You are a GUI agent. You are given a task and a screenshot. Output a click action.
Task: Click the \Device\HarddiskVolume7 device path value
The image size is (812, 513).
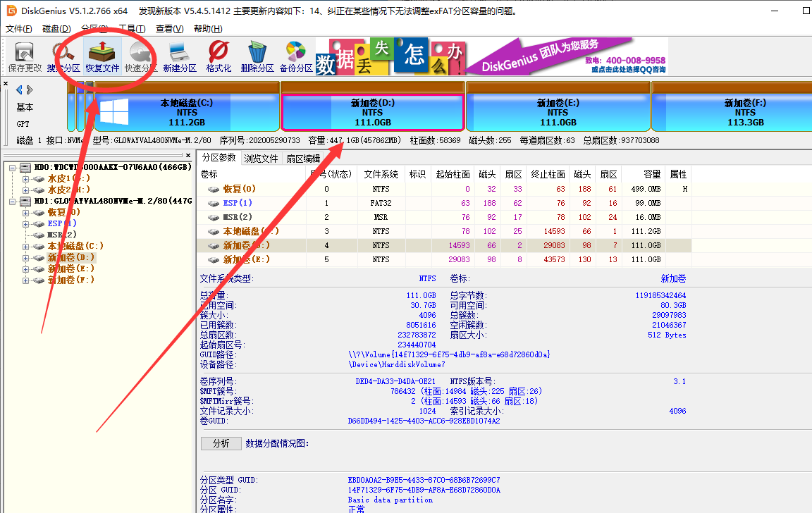click(x=397, y=365)
